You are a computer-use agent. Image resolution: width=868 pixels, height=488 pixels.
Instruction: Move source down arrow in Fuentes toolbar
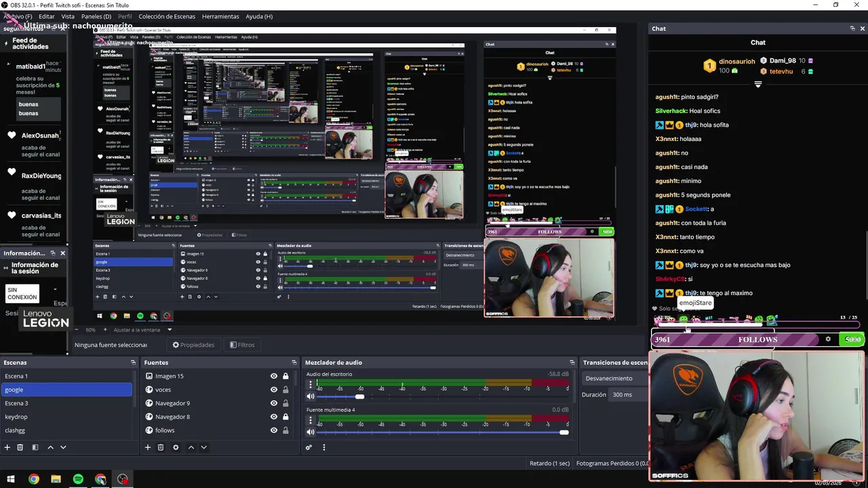point(203,447)
